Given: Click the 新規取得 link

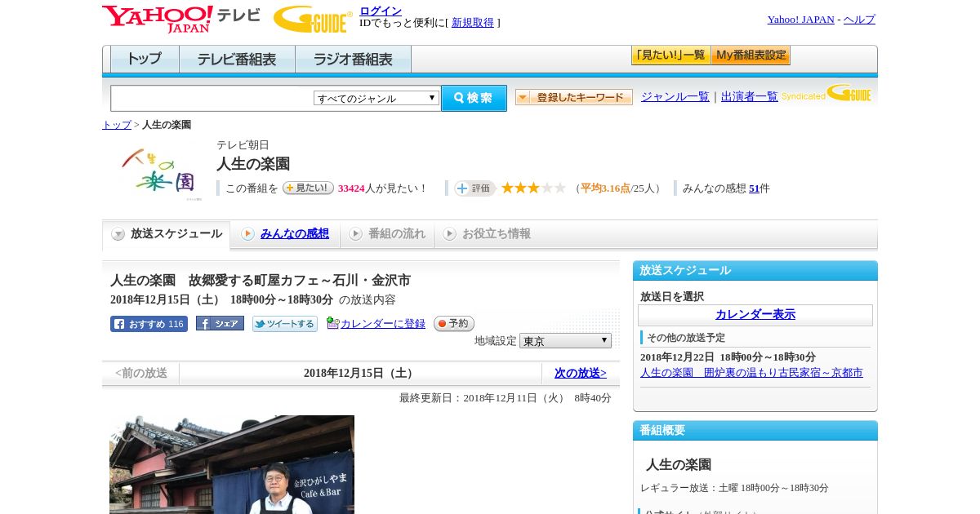Looking at the screenshot, I should click(473, 23).
